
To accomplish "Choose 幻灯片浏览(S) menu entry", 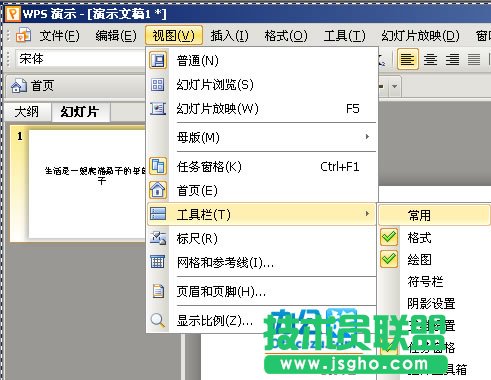I will (x=262, y=85).
